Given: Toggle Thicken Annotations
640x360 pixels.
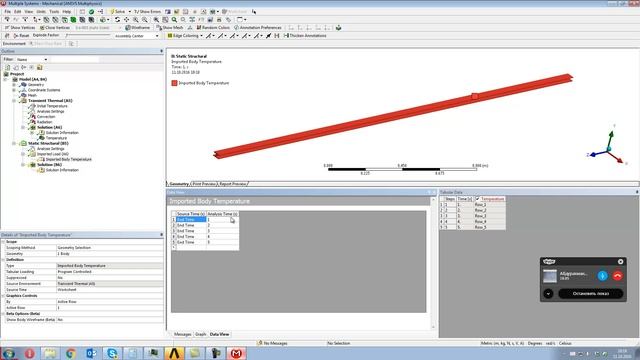Looking at the screenshot, I should point(304,36).
